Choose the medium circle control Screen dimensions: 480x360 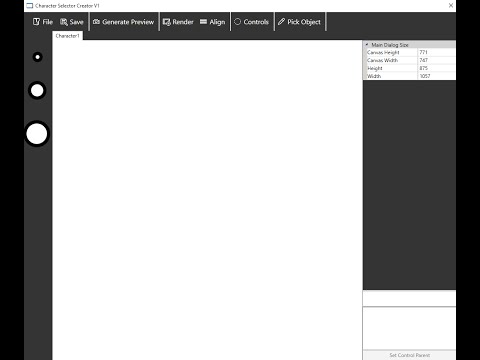click(x=37, y=90)
